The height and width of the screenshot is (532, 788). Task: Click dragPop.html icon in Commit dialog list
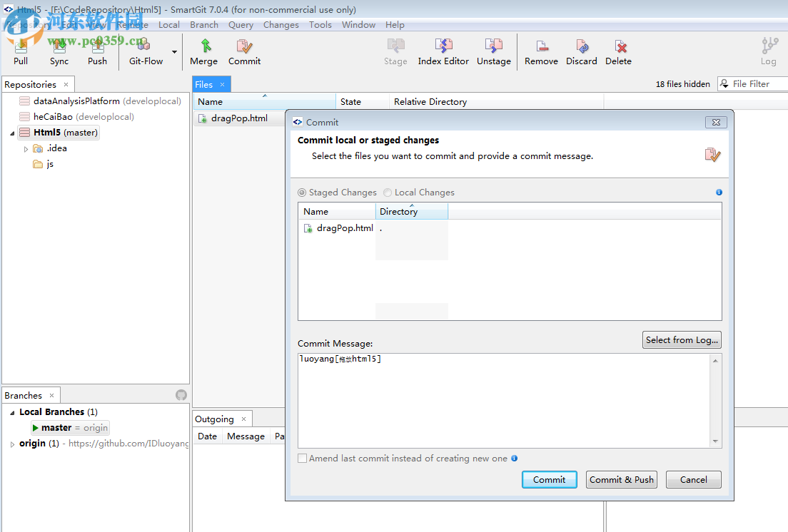pyautogui.click(x=308, y=228)
